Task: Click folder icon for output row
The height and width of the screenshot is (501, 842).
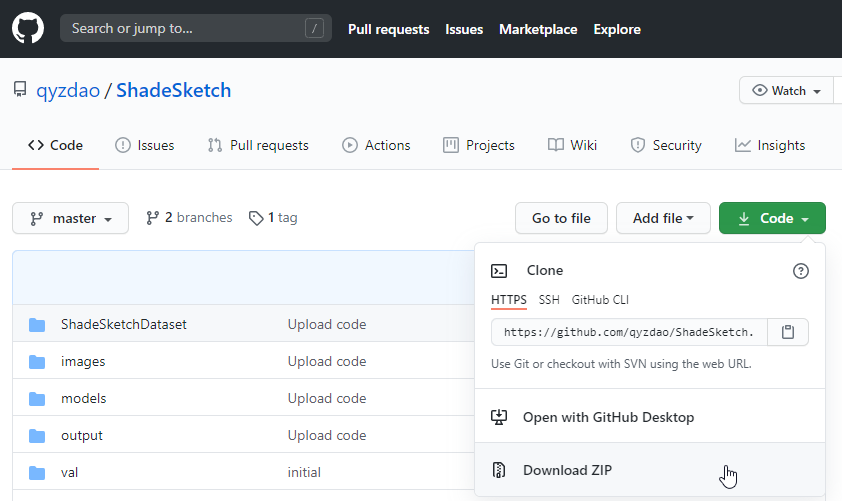Action: pyautogui.click(x=37, y=436)
